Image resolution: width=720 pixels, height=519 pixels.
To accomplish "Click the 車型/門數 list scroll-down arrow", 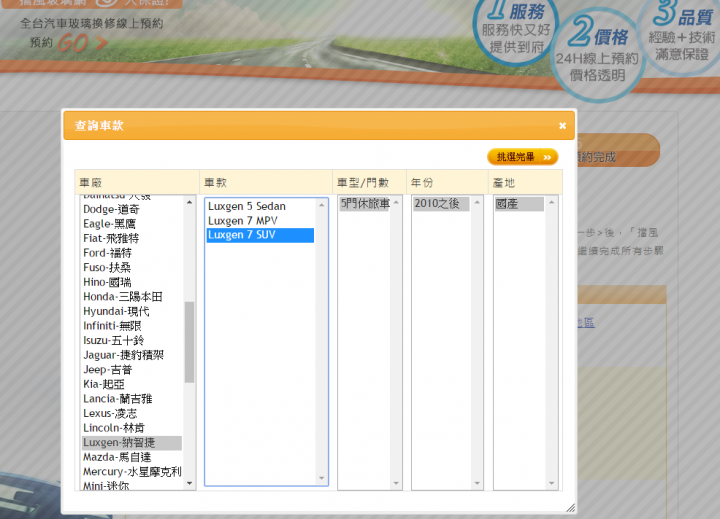I will coord(396,483).
